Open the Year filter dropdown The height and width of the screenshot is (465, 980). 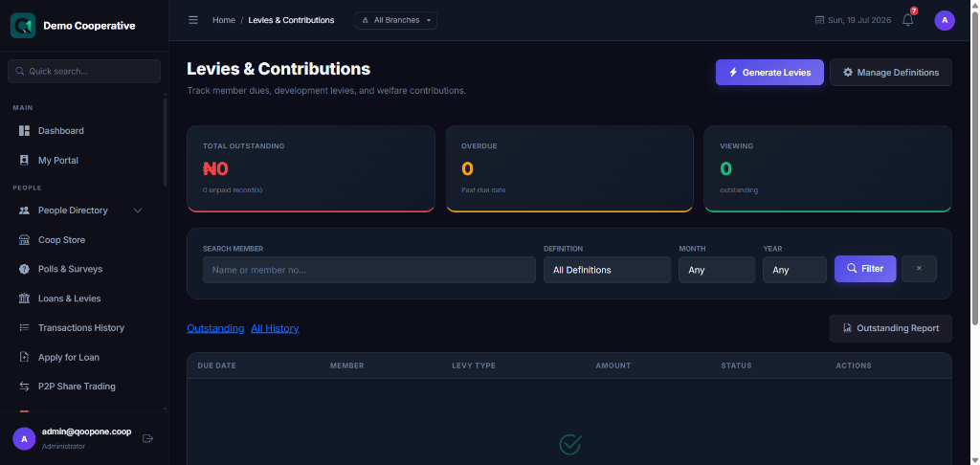click(x=794, y=270)
